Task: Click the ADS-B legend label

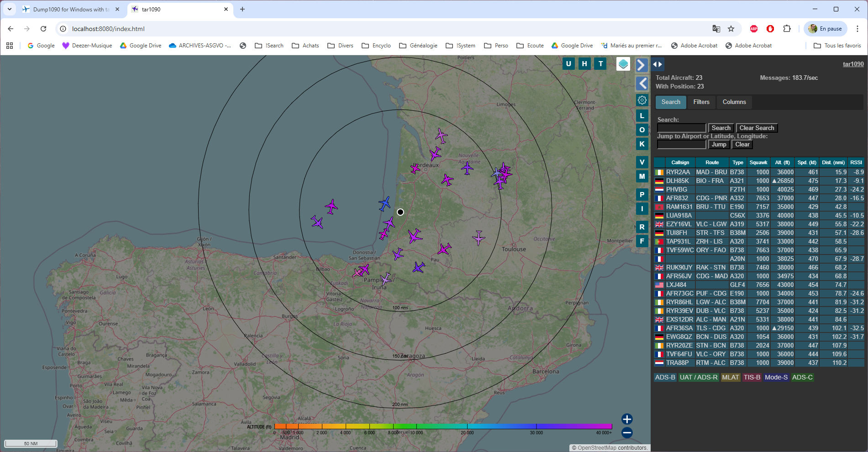Action: (665, 378)
